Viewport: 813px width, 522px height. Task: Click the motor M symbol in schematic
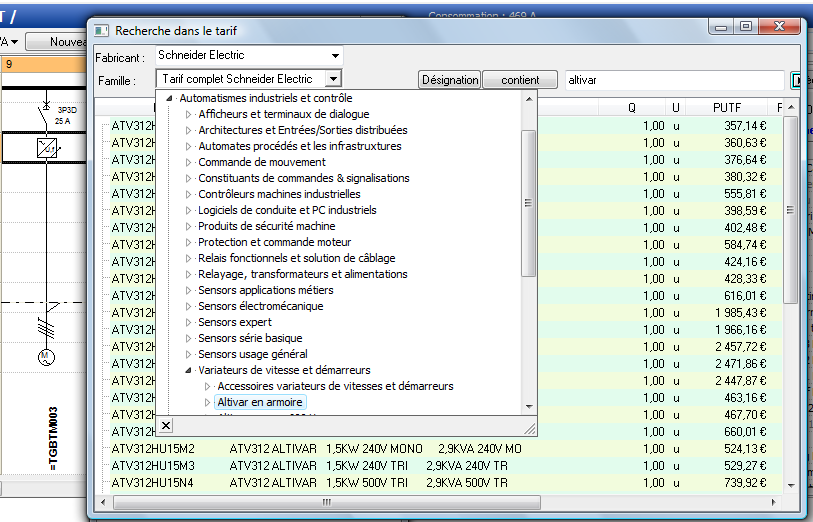click(x=46, y=357)
